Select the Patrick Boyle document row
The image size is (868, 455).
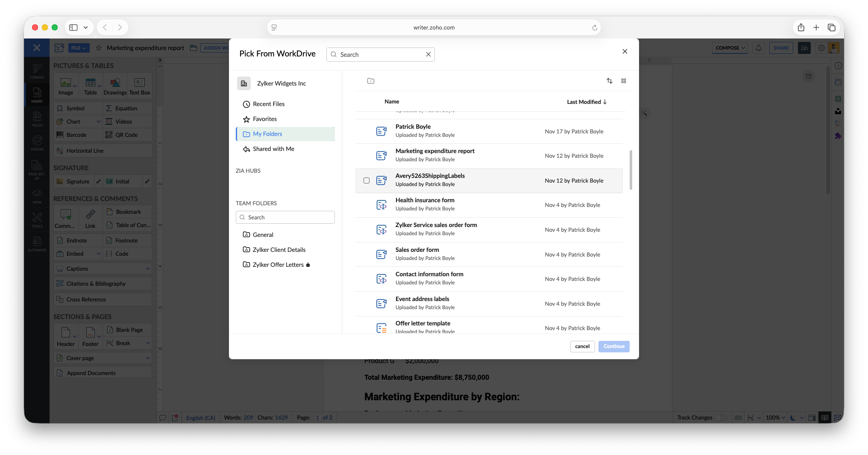[489, 131]
